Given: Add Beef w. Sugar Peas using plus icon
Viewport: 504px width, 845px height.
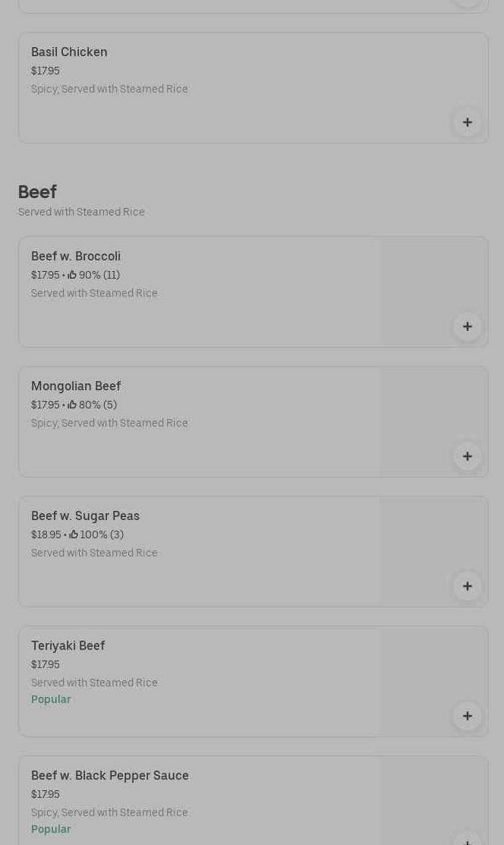Looking at the screenshot, I should coord(467,586).
